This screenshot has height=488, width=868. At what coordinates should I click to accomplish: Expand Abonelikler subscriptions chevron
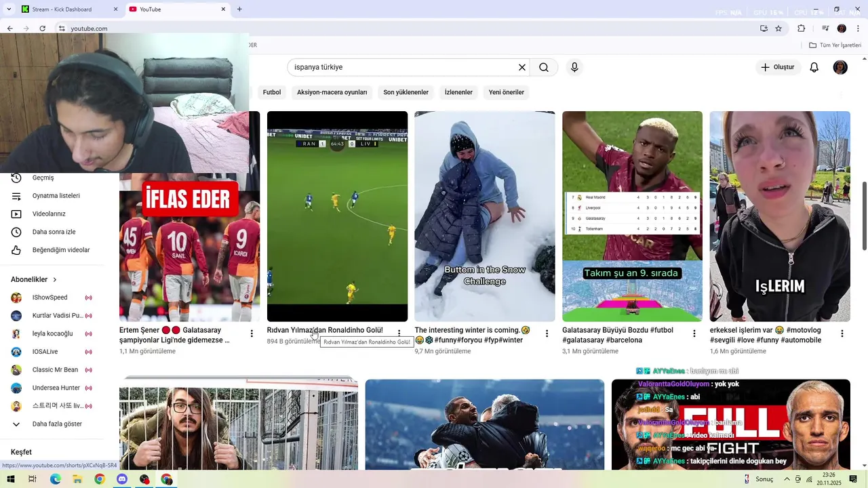[x=55, y=279]
